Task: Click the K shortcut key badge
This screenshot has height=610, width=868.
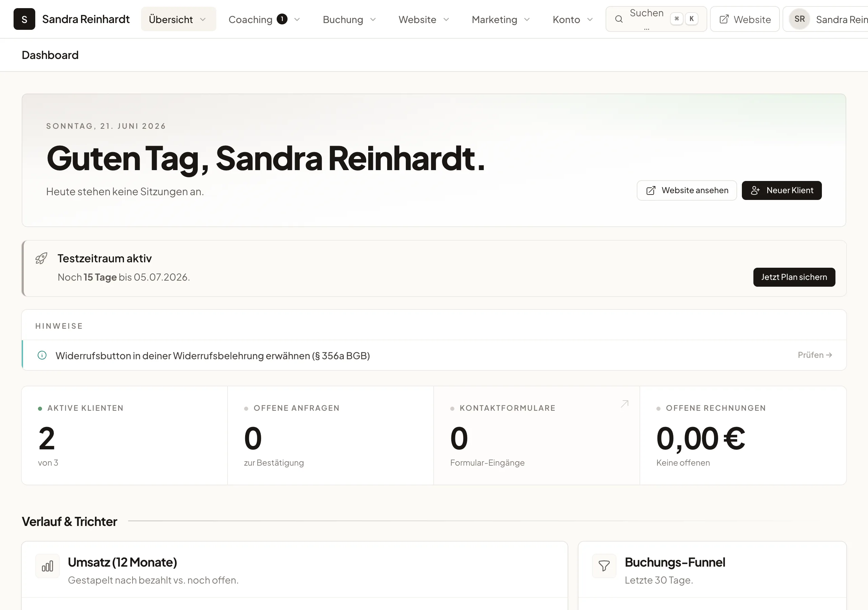Action: click(691, 19)
